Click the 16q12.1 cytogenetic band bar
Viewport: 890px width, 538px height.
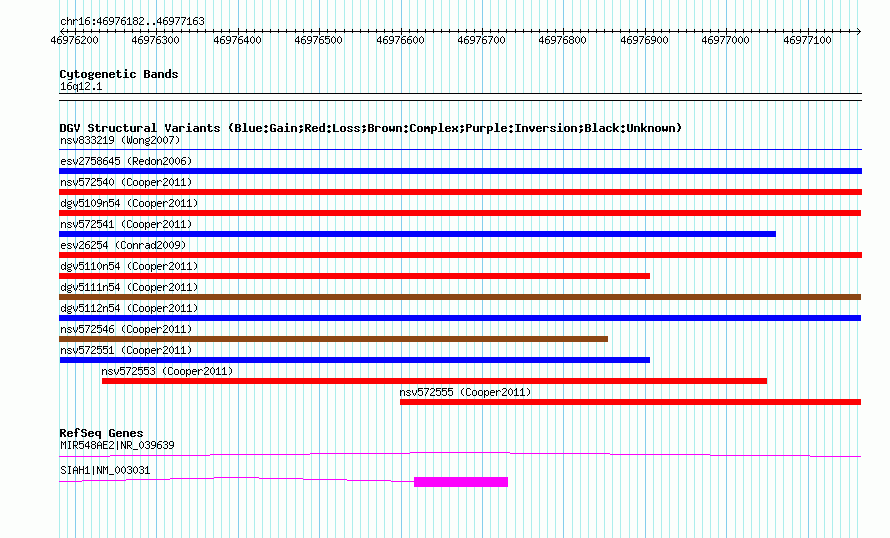click(x=460, y=97)
